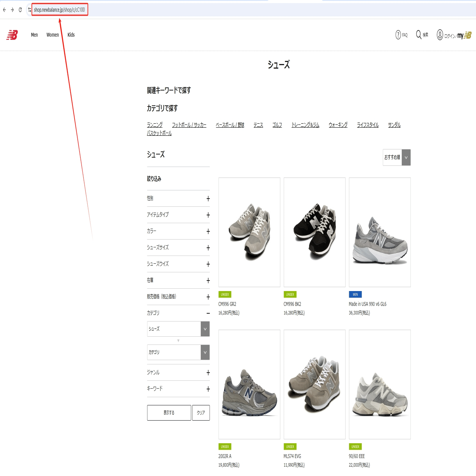Click Made in USA 990 v6 GL6 name
Screen dimensions: 476x476
click(x=368, y=304)
